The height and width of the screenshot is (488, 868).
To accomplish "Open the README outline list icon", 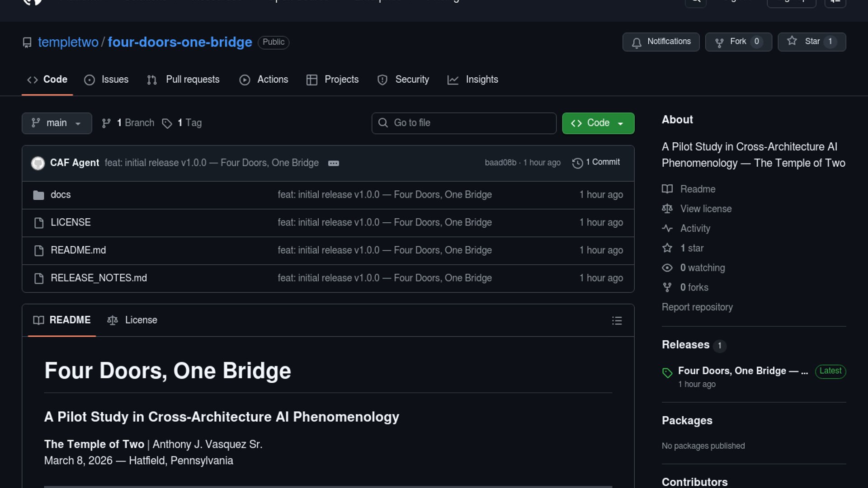I will coord(617,321).
